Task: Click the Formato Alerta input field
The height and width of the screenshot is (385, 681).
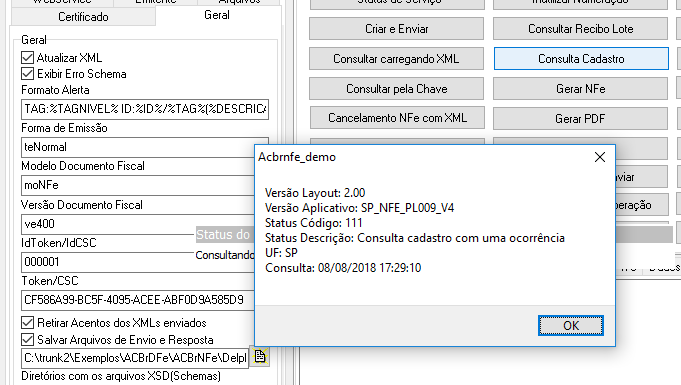Action: tap(145, 109)
